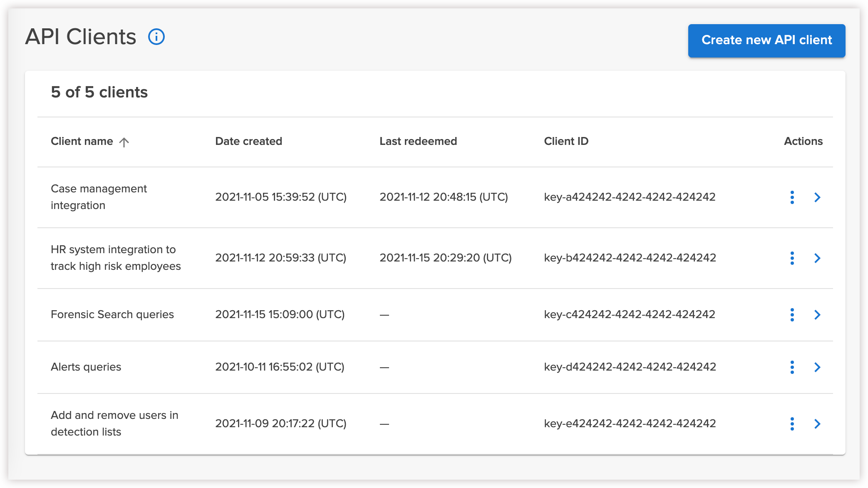Select the client ID key-c424242-4242-4242-424242
The image size is (868, 488).
point(631,315)
